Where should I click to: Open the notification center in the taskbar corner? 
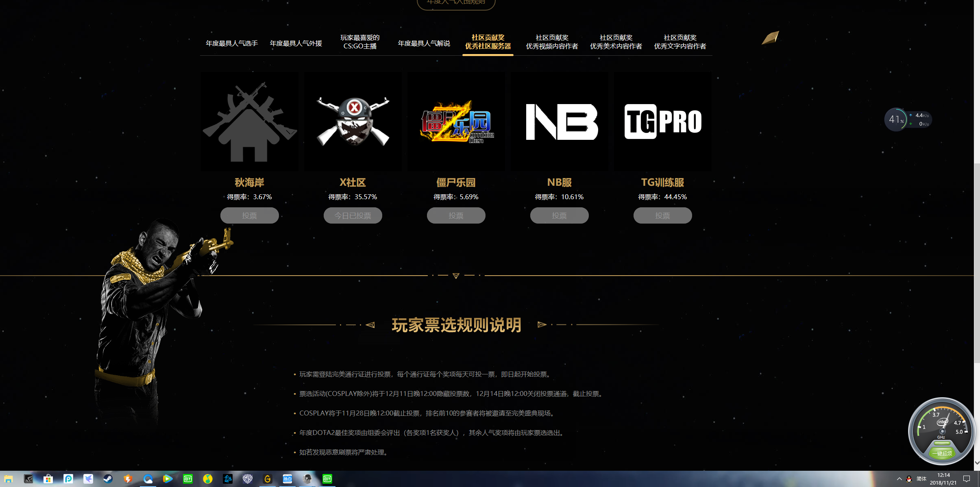pos(967,479)
